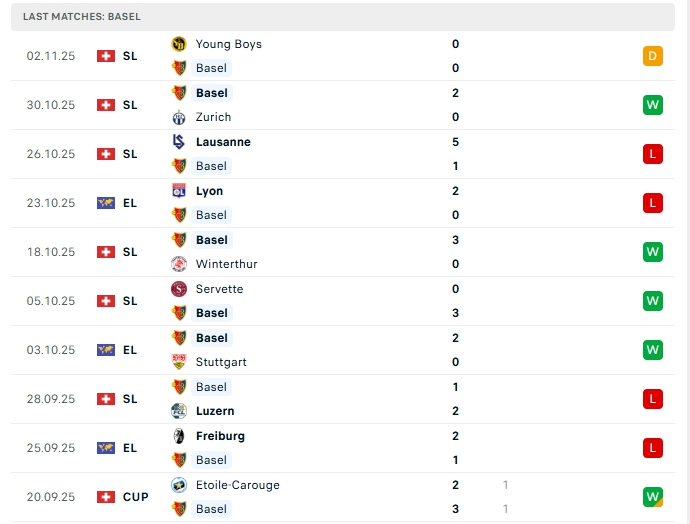The image size is (690, 524).
Task: Click the Servette club logo
Action: point(179,289)
